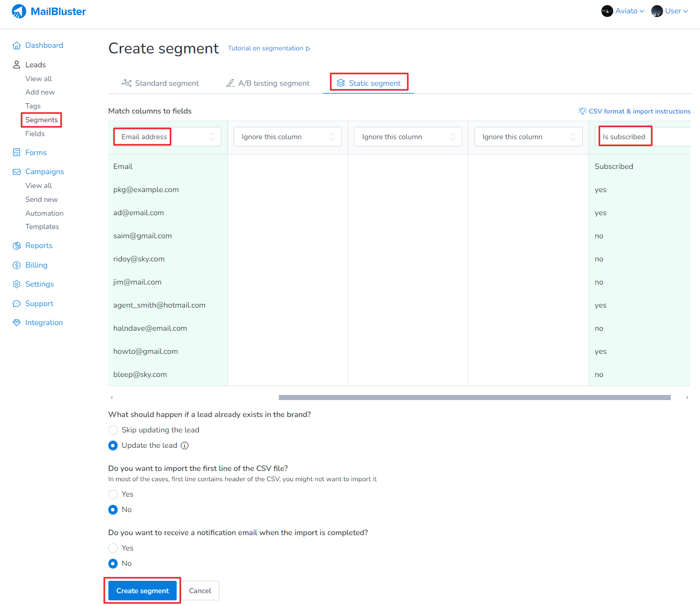Click the Campaigns envelope icon

[x=16, y=172]
